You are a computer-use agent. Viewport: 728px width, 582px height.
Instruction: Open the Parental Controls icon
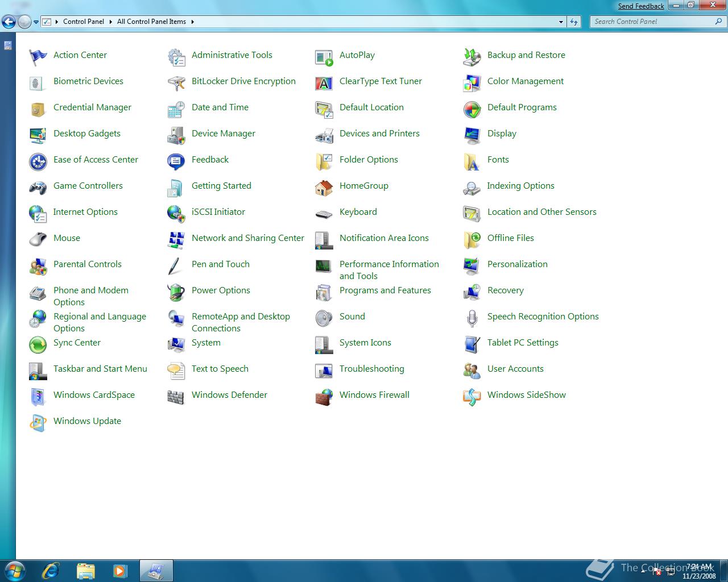point(38,266)
